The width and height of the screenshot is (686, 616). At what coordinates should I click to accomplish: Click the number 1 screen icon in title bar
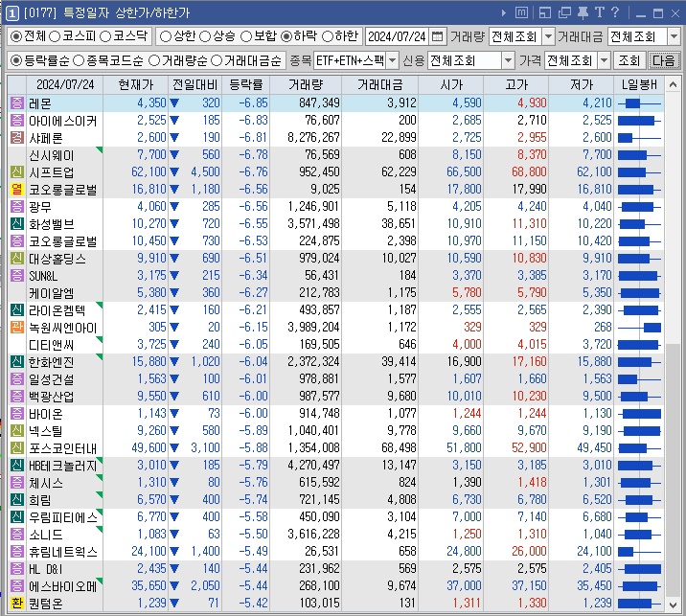coord(11,13)
